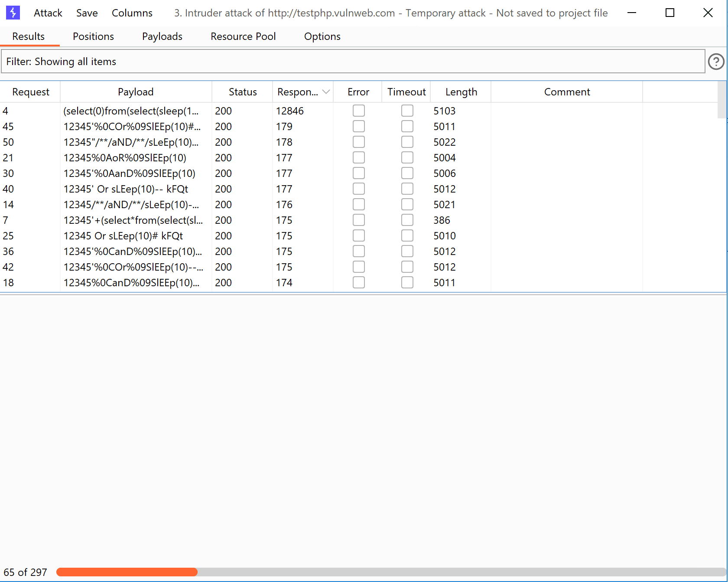Toggle Timeout checkbox for request 50
Viewport: 728px width, 582px height.
click(x=407, y=142)
